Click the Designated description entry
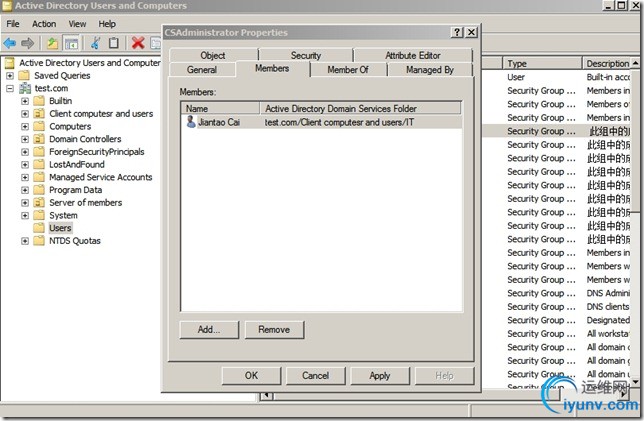This screenshot has width=644, height=421. pos(608,320)
